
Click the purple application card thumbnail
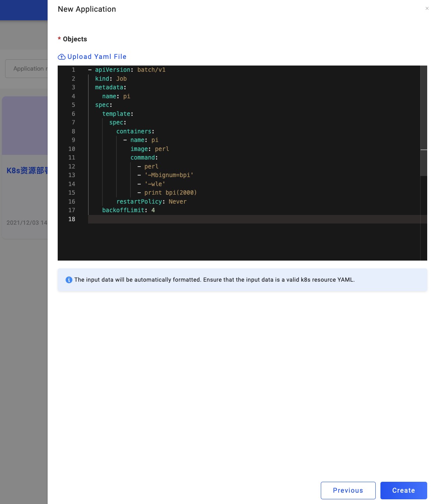(x=25, y=126)
